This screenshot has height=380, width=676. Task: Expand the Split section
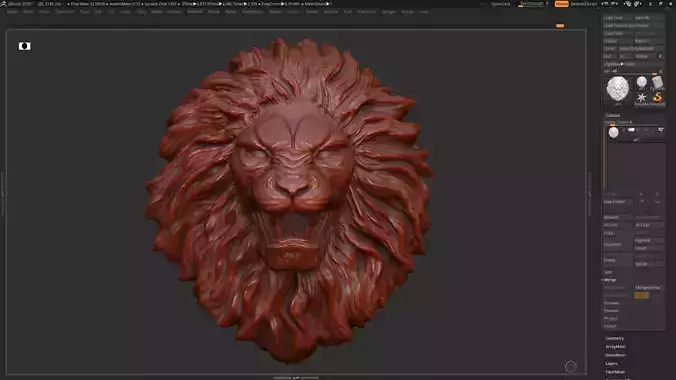click(608, 272)
